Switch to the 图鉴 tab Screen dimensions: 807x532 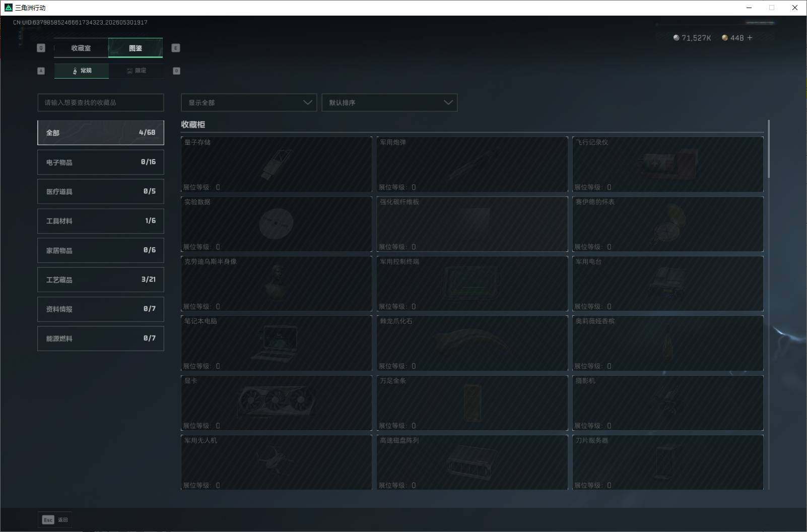pyautogui.click(x=136, y=48)
